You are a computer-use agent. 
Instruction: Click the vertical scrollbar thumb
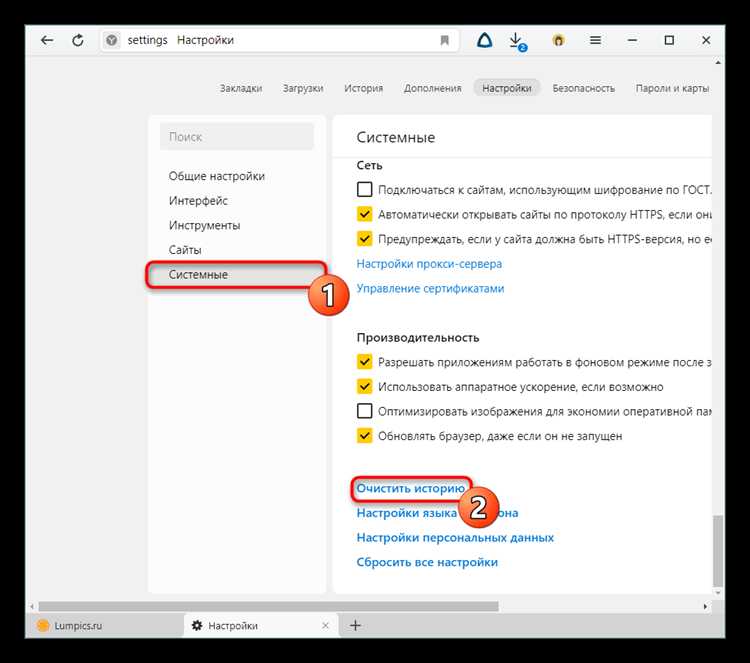point(717,550)
